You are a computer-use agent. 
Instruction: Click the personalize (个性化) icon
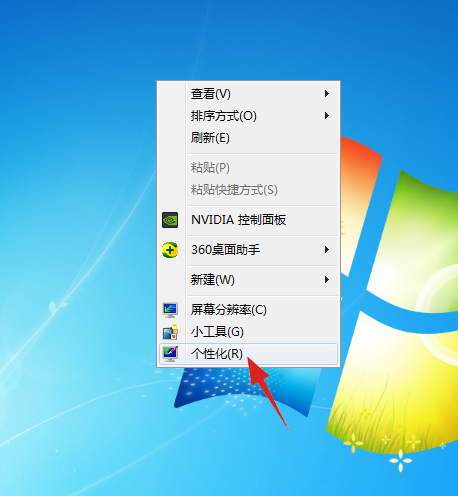coord(170,354)
